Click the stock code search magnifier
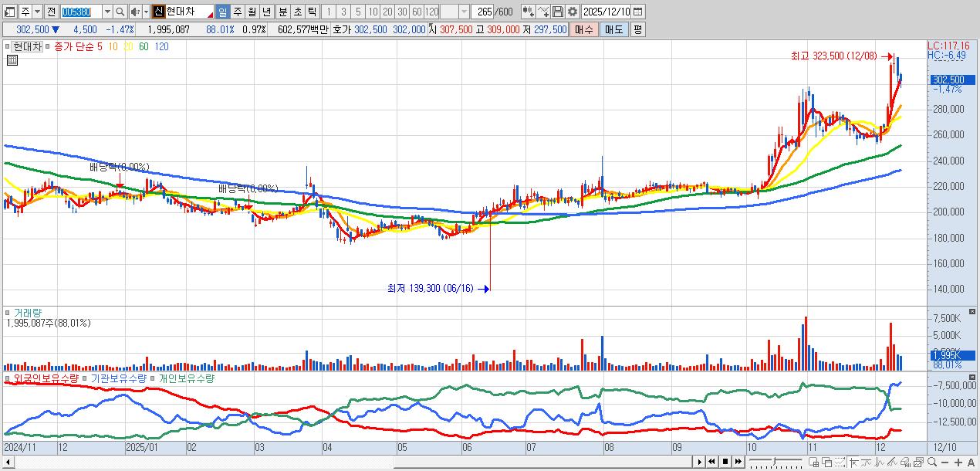Viewport: 980px width, 471px height. click(x=120, y=12)
